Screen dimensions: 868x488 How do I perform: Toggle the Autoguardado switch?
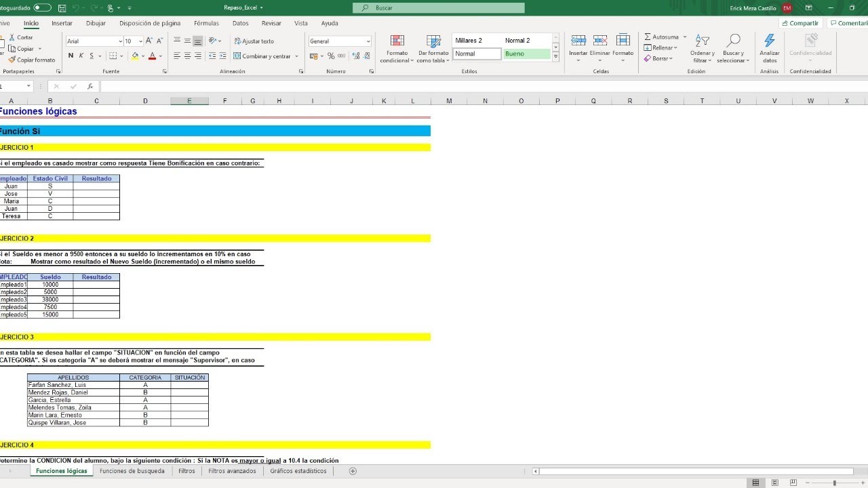pyautogui.click(x=42, y=7)
